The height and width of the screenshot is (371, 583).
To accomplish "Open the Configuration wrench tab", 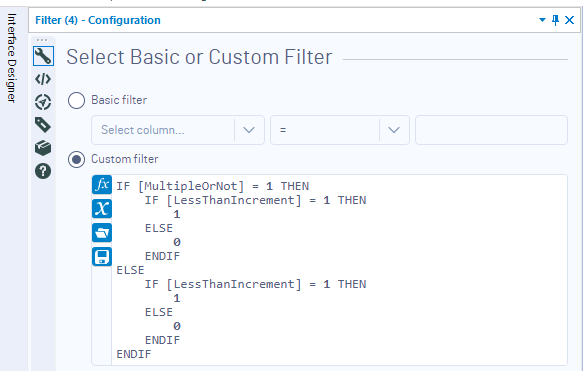I will click(x=43, y=56).
